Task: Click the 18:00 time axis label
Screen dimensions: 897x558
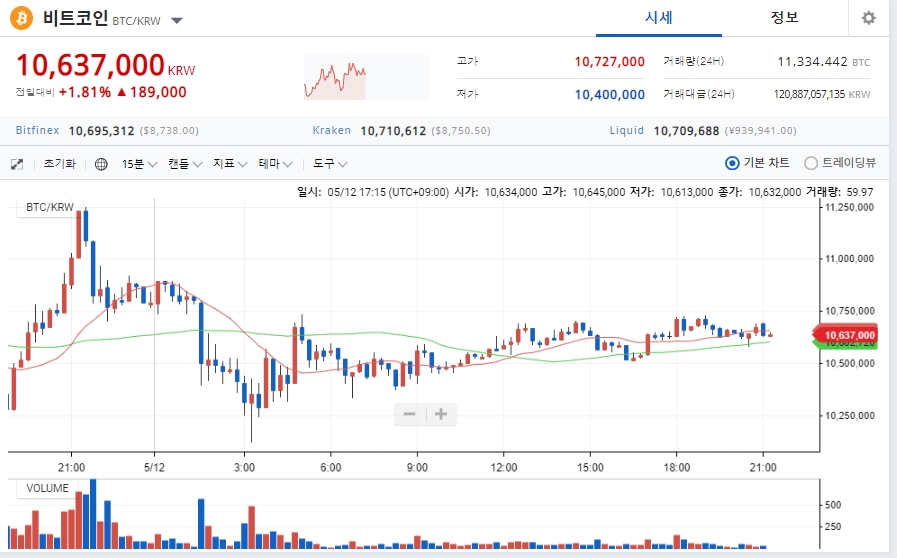Action: click(x=676, y=468)
